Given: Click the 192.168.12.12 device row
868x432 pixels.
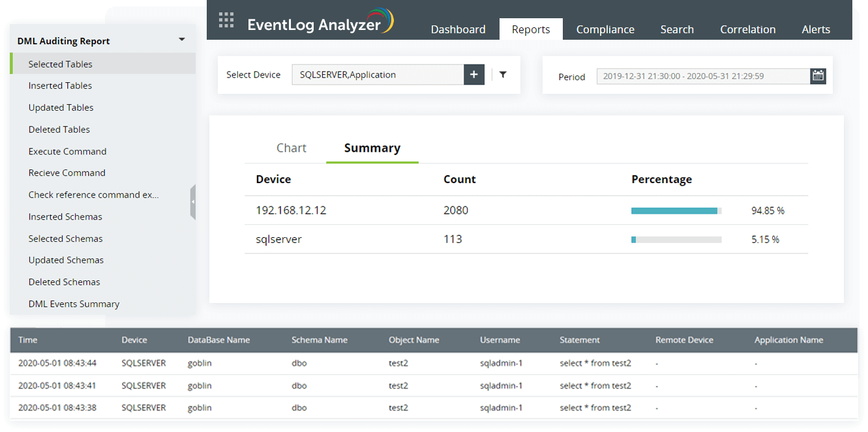Looking at the screenshot, I should point(291,210).
